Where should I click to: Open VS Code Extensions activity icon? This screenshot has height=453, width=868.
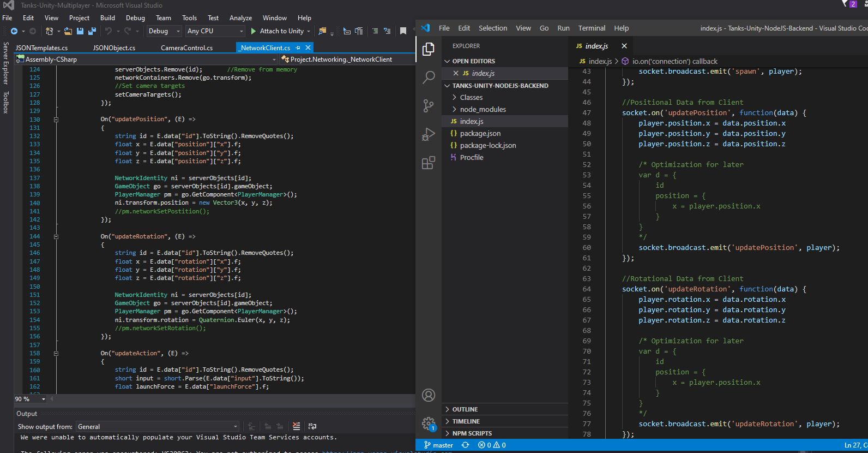[429, 163]
